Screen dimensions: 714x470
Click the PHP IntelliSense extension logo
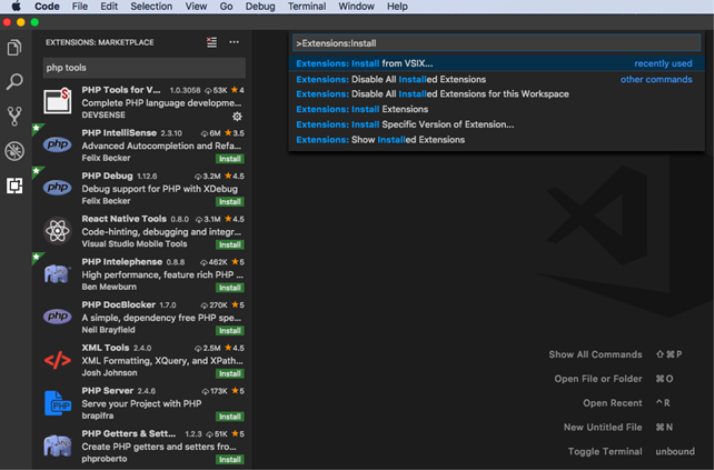[57, 144]
